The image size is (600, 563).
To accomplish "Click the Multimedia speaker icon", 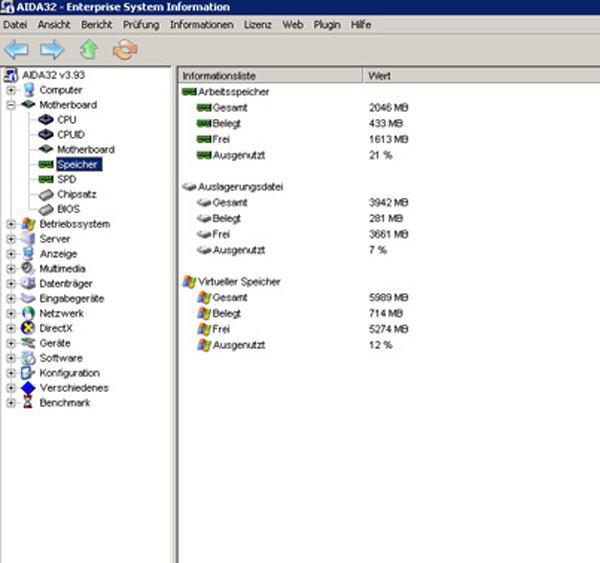I will 28,269.
